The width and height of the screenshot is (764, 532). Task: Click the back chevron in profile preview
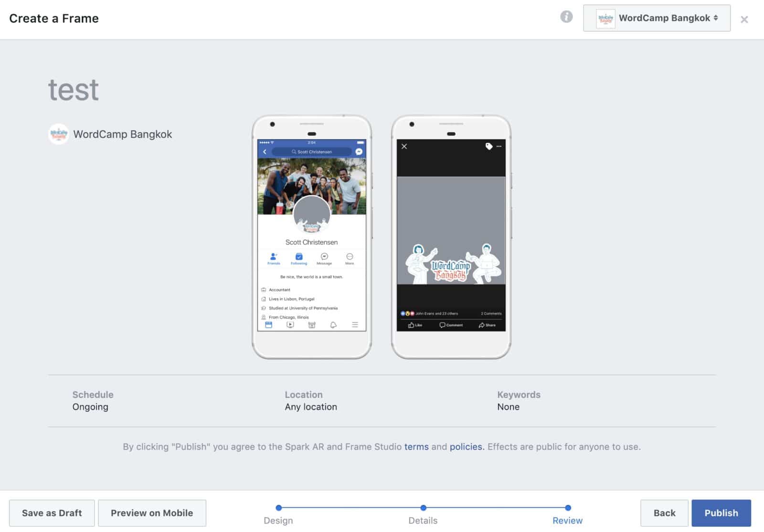265,151
